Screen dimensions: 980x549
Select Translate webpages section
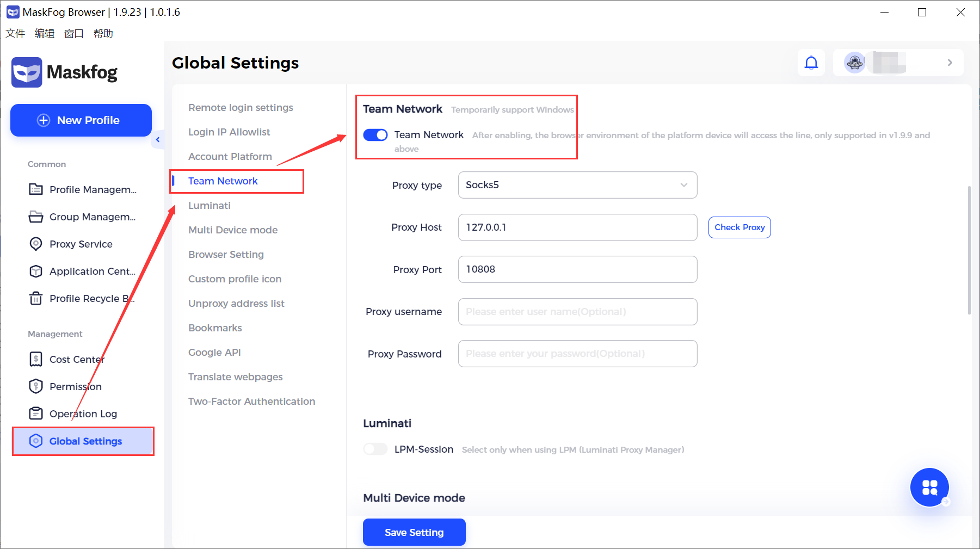[x=236, y=377]
